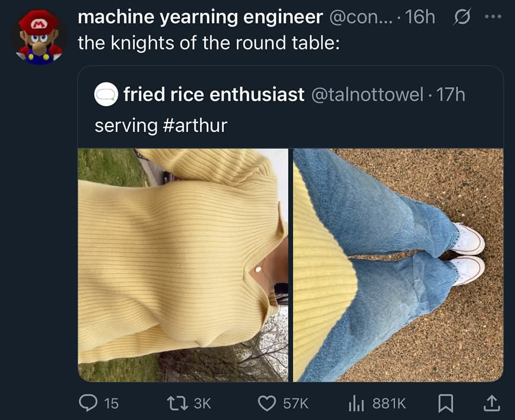
Task: Open fried rice enthusiast's avatar
Action: click(x=106, y=94)
